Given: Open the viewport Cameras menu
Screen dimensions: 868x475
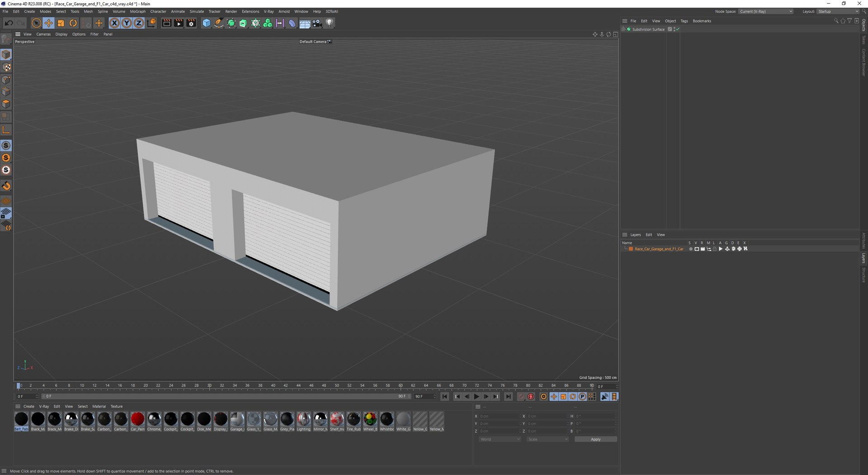Looking at the screenshot, I should tap(43, 34).
